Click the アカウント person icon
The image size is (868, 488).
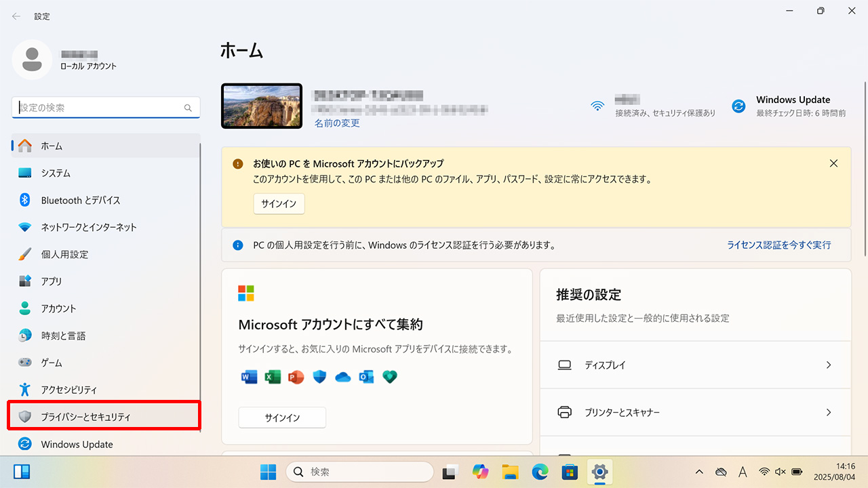point(25,308)
